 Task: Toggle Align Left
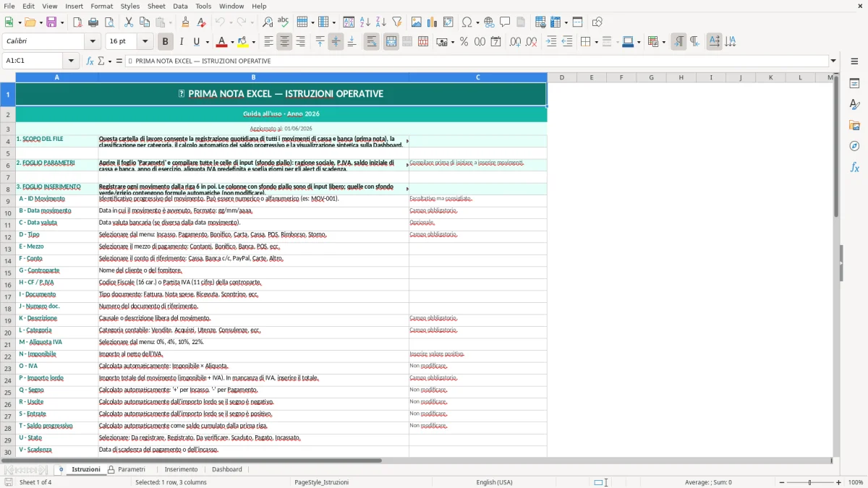click(268, 42)
